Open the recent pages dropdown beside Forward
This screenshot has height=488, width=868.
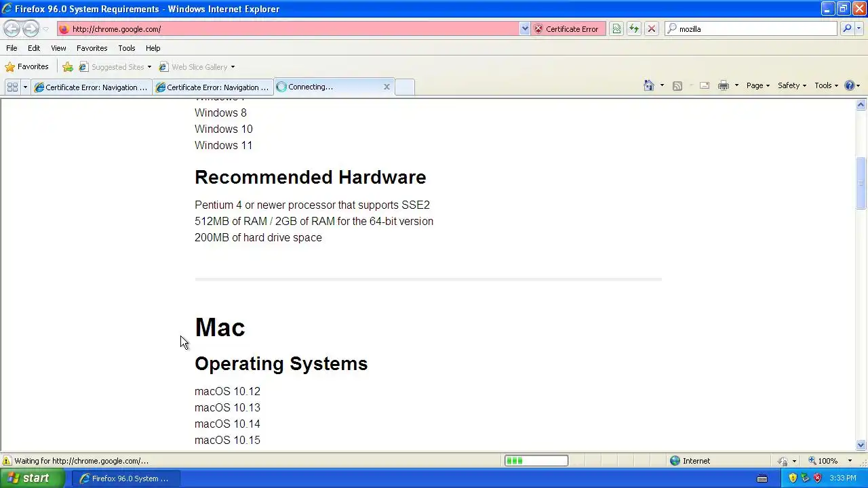(x=45, y=29)
